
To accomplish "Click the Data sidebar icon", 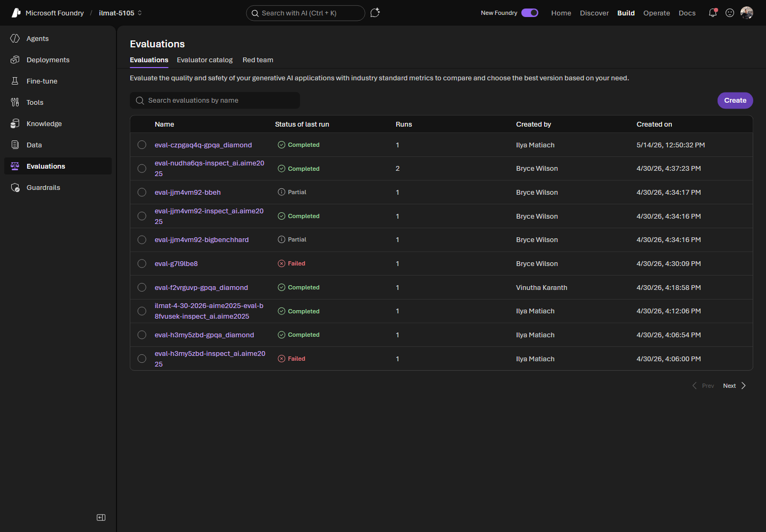I will click(15, 145).
